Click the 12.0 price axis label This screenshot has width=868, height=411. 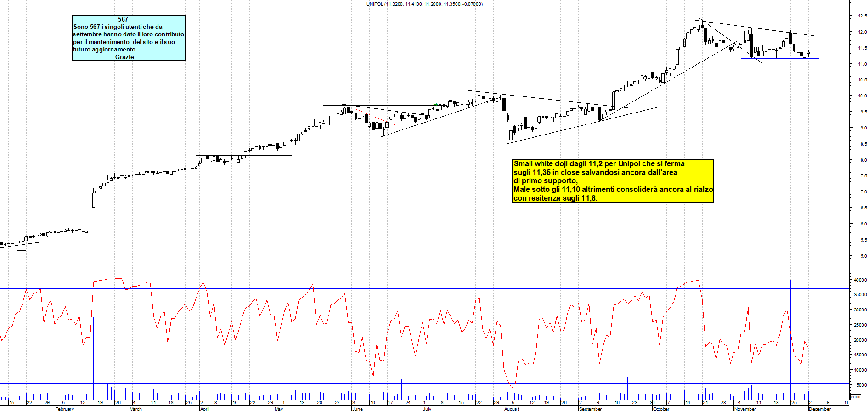[x=862, y=32]
